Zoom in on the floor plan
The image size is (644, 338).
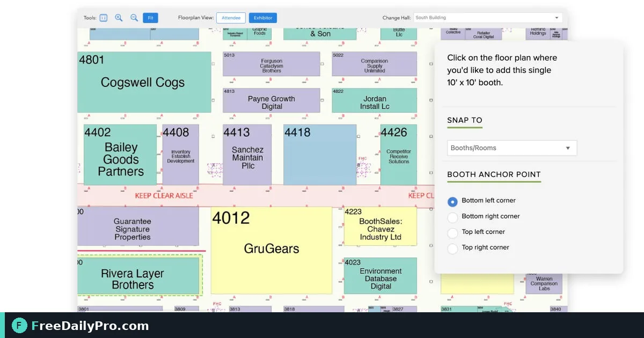[x=119, y=18]
